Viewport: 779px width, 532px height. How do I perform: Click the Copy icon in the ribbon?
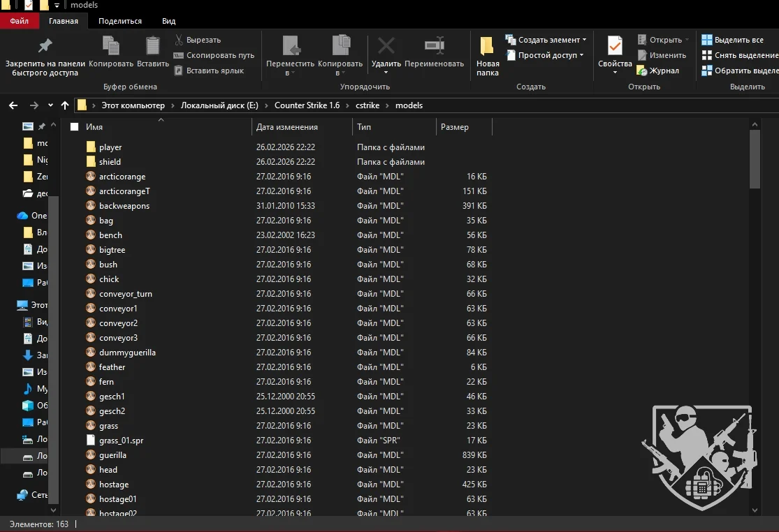[111, 47]
